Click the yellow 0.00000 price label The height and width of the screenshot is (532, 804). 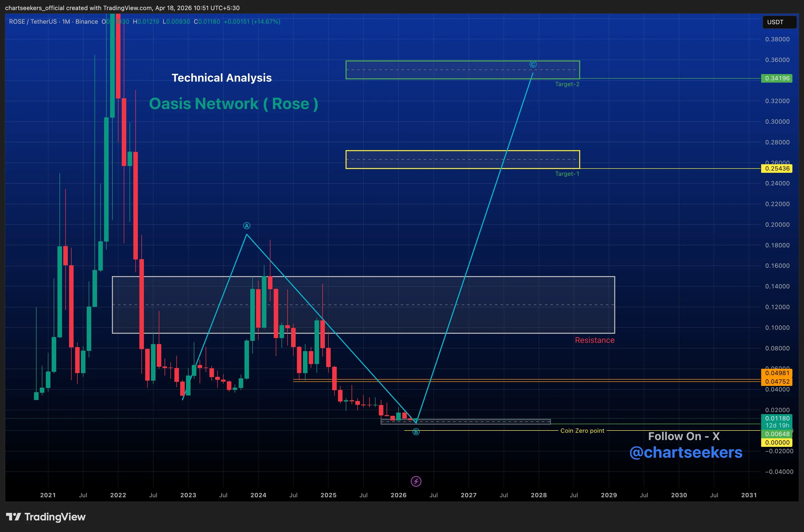(x=777, y=442)
